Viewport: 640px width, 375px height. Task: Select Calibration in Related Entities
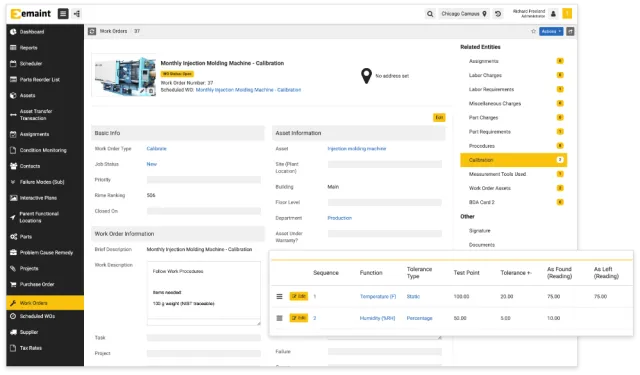(x=513, y=160)
